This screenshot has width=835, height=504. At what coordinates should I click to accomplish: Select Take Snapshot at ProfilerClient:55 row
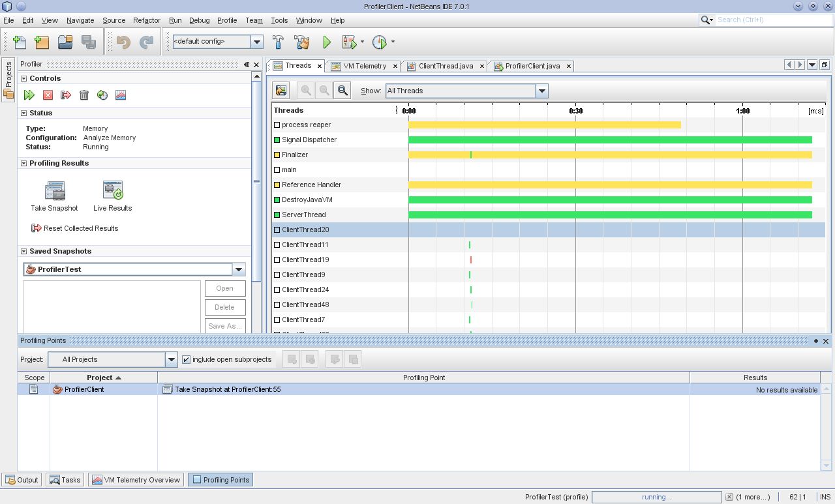pos(419,389)
